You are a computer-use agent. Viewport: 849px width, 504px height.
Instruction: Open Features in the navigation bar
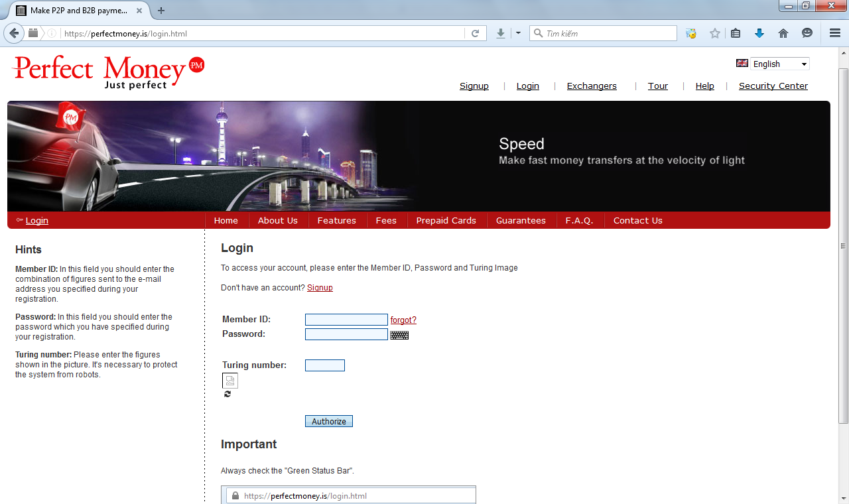point(337,221)
